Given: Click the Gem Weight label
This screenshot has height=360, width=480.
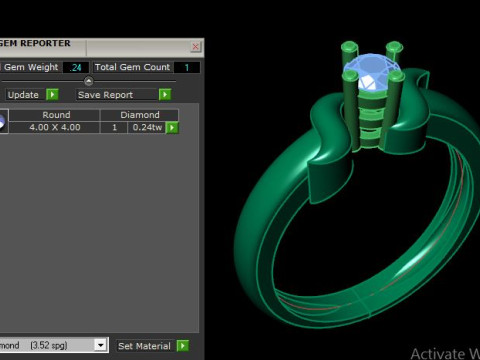Looking at the screenshot, I should click(31, 67).
